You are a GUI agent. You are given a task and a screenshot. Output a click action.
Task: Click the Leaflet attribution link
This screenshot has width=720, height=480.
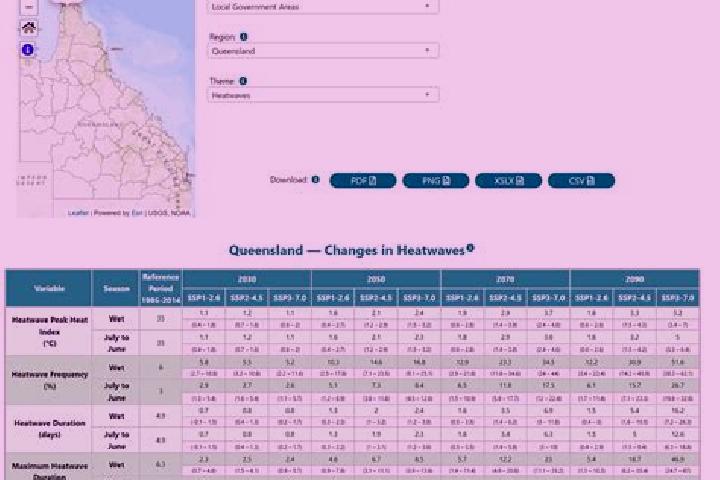78,213
